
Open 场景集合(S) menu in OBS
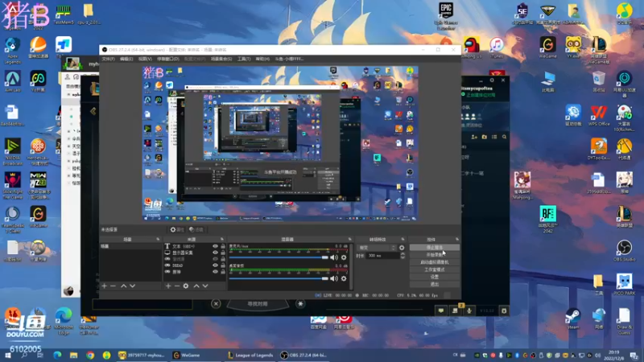point(221,59)
